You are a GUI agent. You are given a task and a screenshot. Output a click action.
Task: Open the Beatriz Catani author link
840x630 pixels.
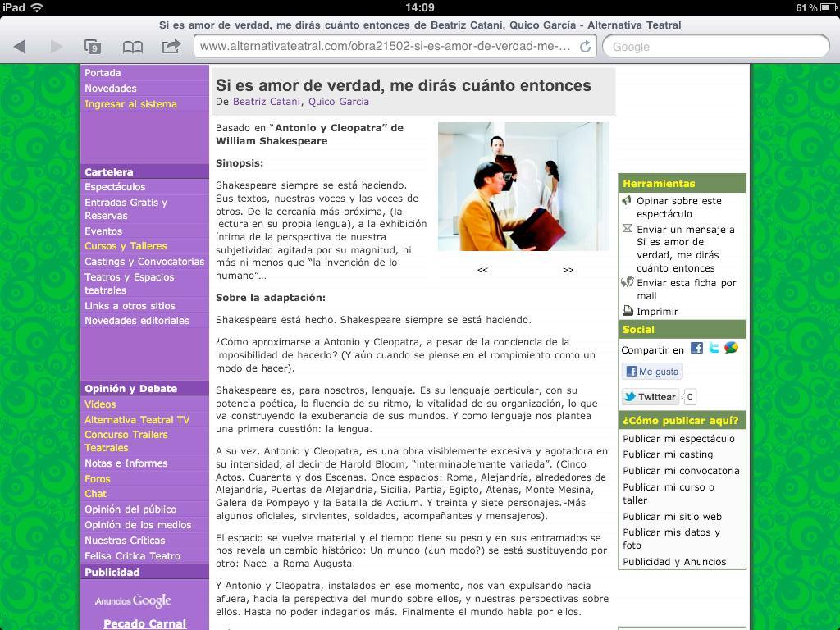coord(267,101)
